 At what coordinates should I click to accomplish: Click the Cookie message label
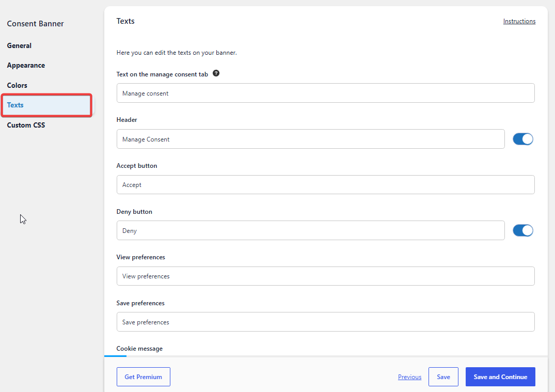coord(139,349)
